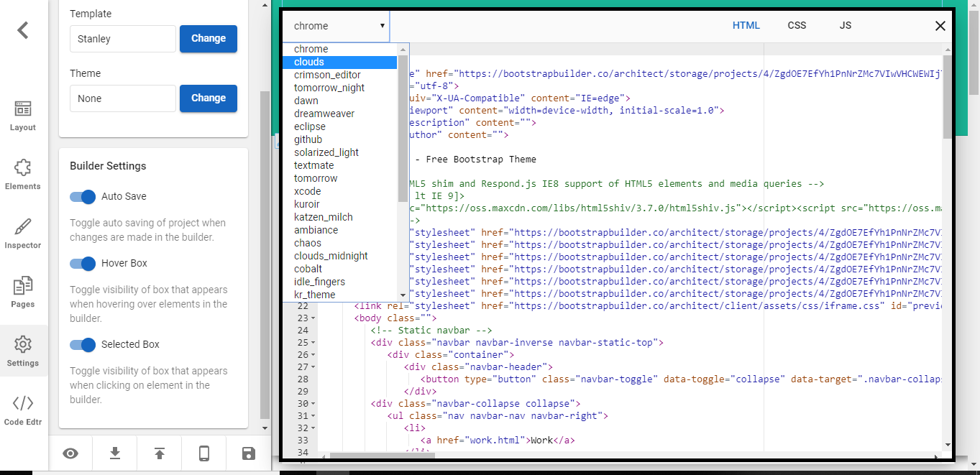Collapse the fold arrow on line 31
Viewport: 980px width, 475px height.
click(313, 416)
